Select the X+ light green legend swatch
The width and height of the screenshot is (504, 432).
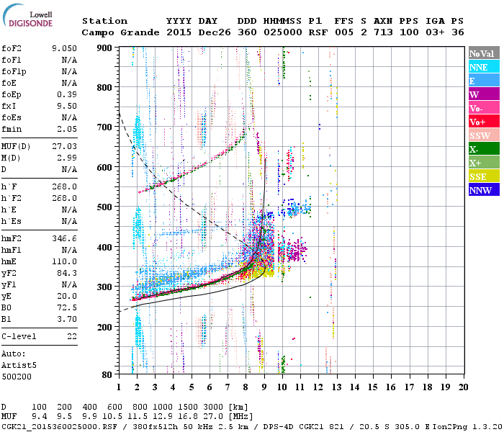[x=484, y=162]
